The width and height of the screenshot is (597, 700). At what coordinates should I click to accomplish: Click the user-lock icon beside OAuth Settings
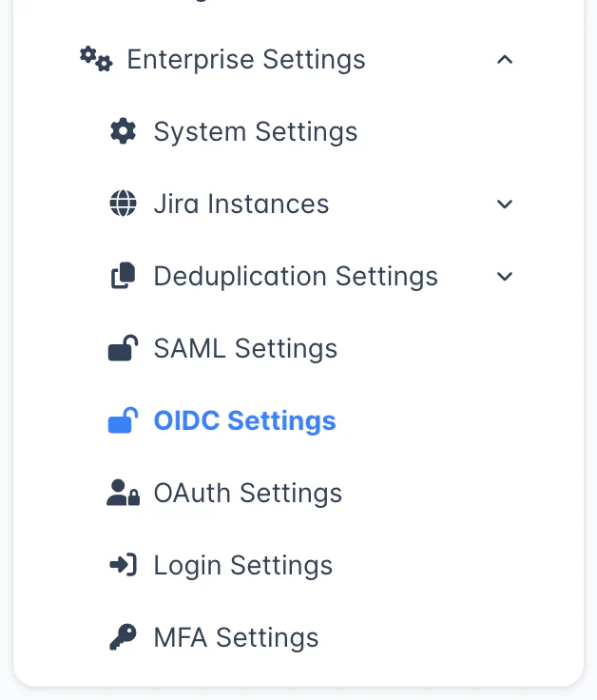coord(123,493)
